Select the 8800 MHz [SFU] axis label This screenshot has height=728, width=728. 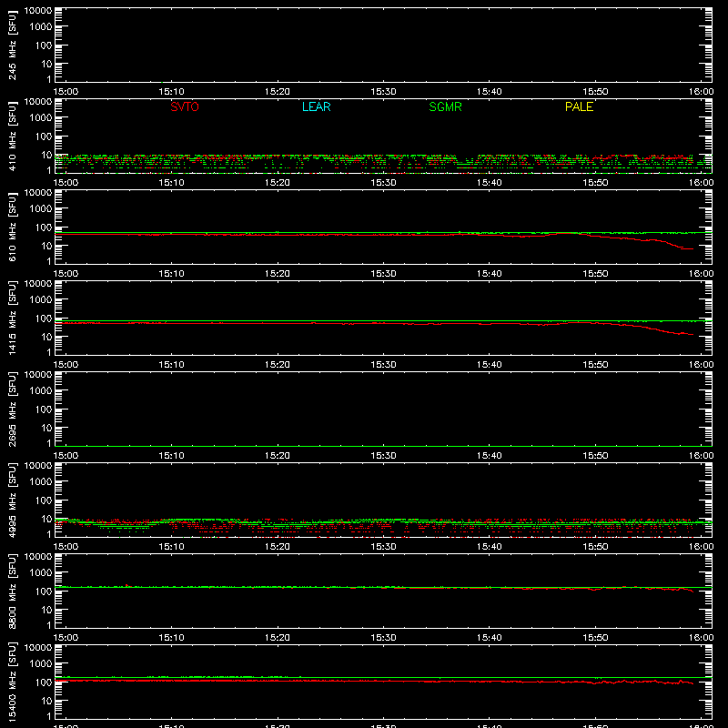13,591
